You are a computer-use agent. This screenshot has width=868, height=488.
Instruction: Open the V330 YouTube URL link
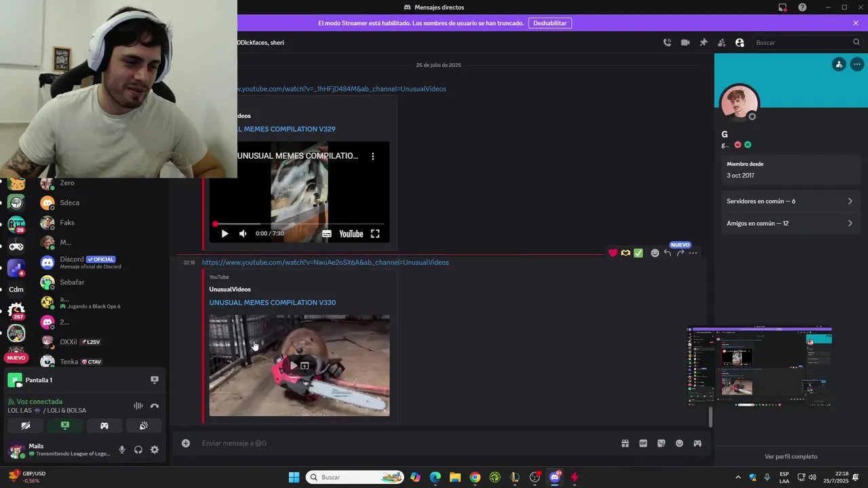(x=325, y=262)
